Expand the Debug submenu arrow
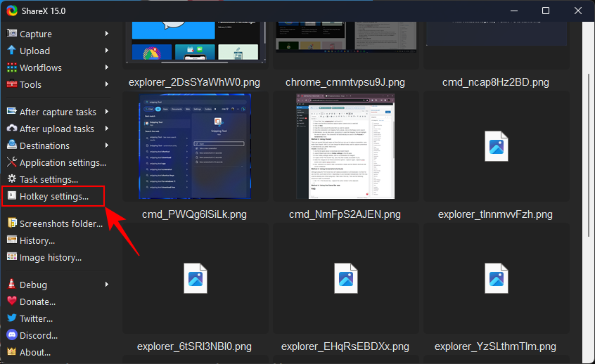The image size is (595, 364). [107, 285]
